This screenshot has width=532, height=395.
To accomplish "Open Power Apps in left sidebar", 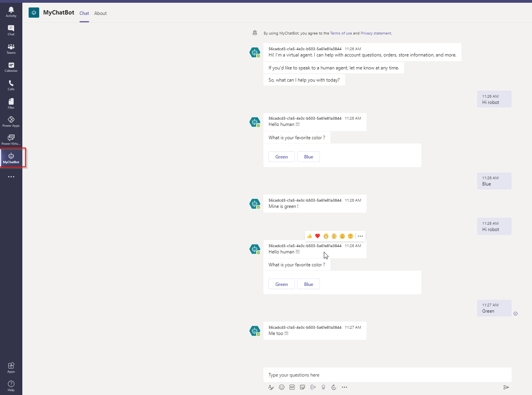I will 11,122.
